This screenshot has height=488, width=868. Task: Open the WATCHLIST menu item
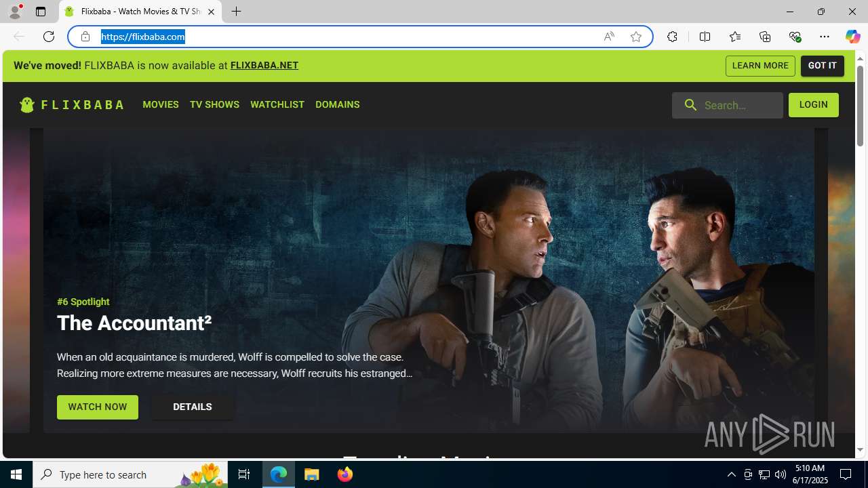[277, 104]
